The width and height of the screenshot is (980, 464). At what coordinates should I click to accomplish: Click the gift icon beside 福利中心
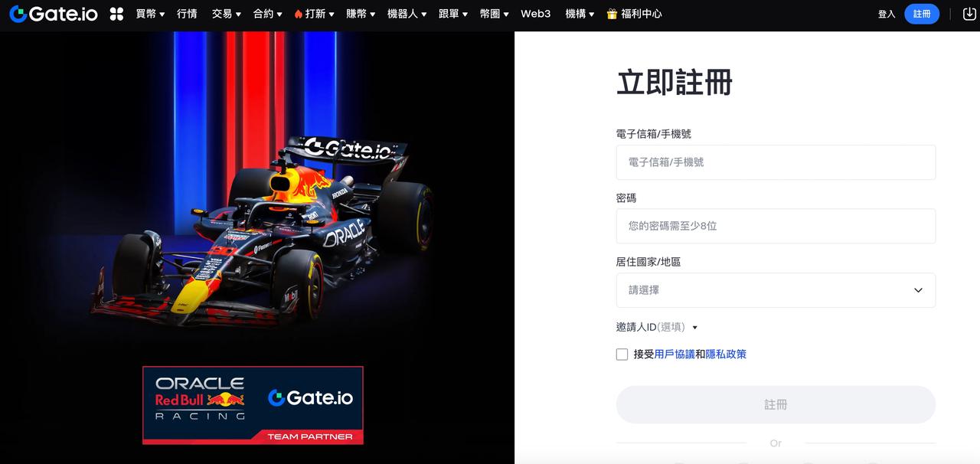click(x=612, y=14)
